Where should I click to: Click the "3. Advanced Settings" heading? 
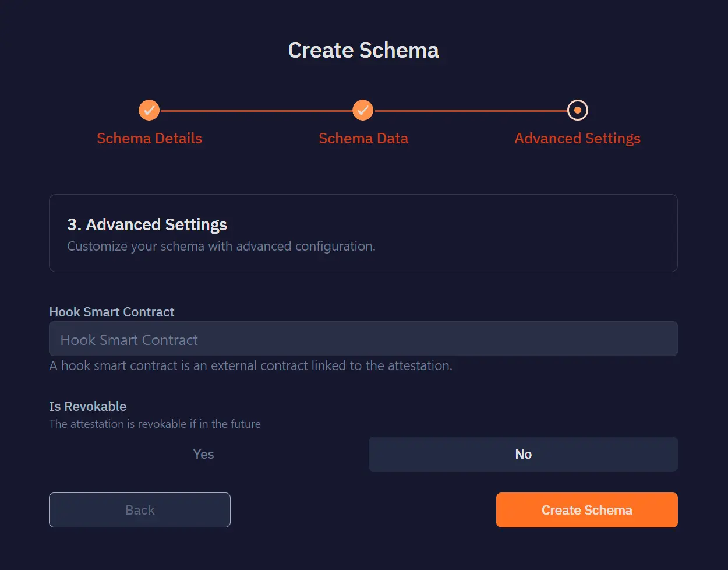(x=147, y=225)
